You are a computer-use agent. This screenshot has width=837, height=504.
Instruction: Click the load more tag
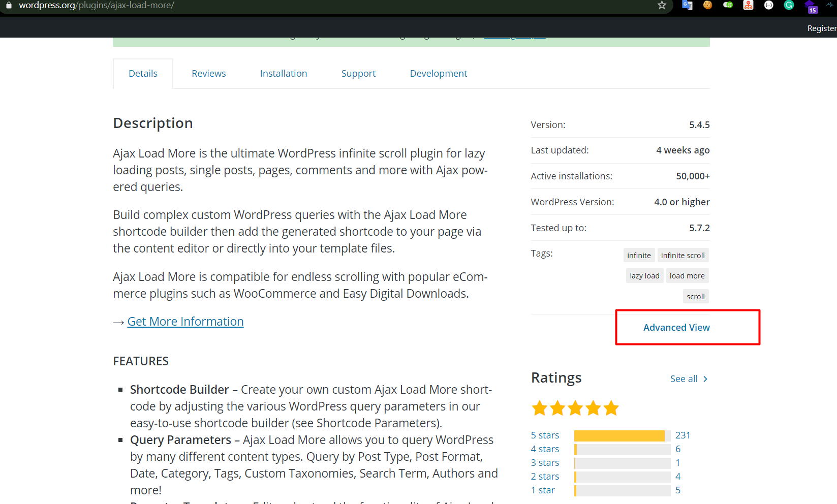click(687, 276)
